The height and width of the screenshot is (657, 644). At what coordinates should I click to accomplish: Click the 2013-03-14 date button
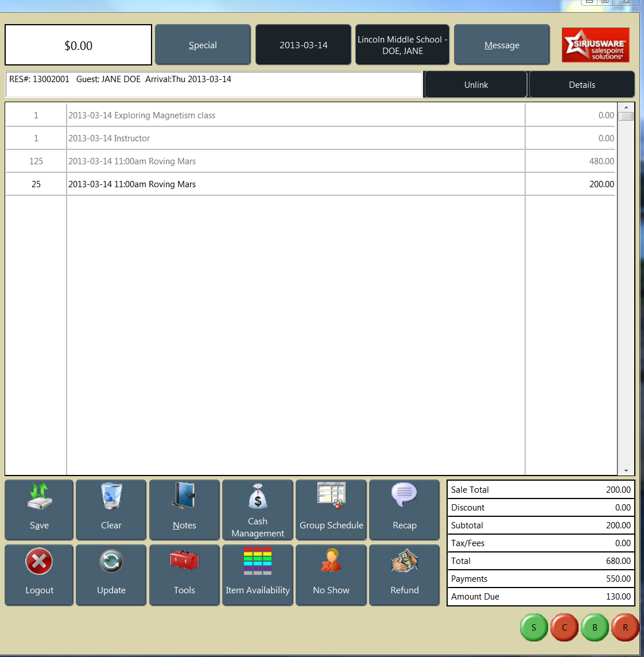(x=303, y=44)
